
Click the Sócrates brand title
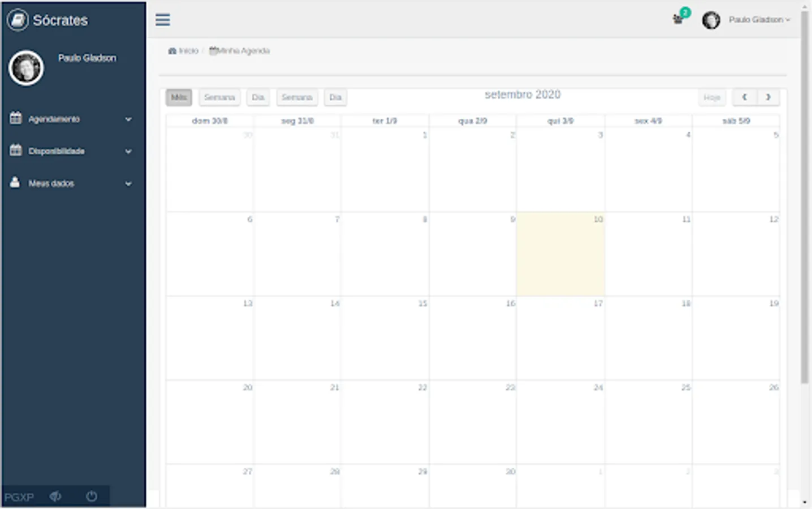[x=61, y=20]
